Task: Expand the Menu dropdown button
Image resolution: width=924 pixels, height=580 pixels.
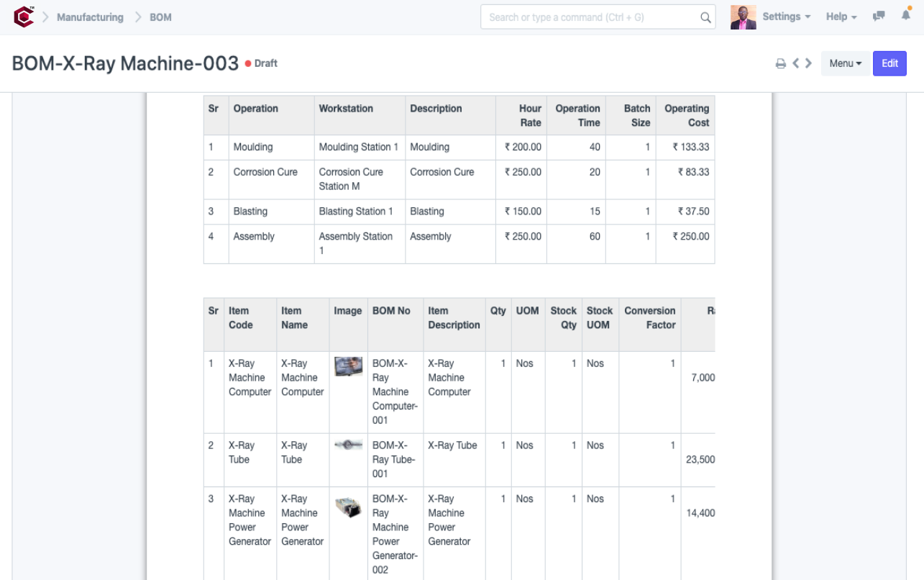Action: (x=845, y=63)
